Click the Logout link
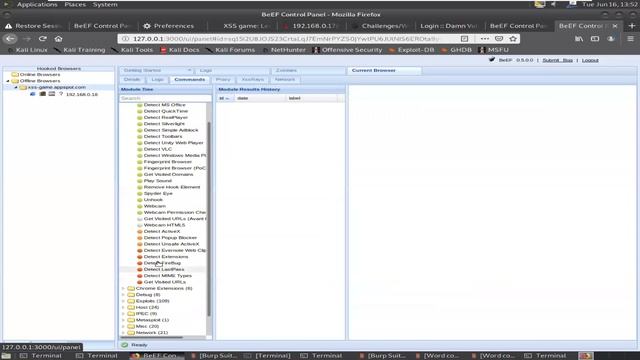The height and width of the screenshot is (360, 640). 590,60
